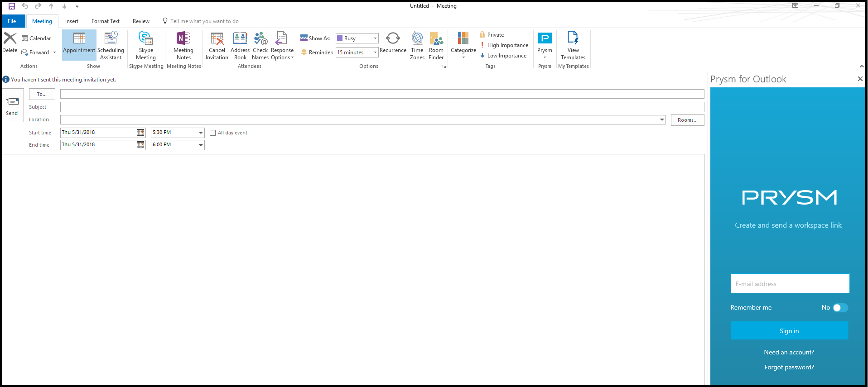Click View Templates
This screenshot has height=387, width=868.
click(x=573, y=45)
